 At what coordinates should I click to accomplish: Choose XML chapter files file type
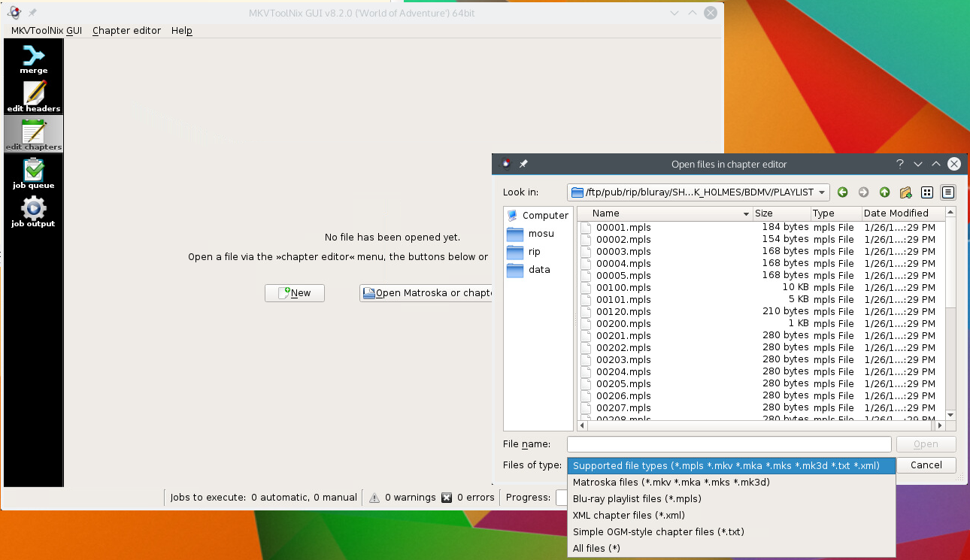tap(630, 515)
